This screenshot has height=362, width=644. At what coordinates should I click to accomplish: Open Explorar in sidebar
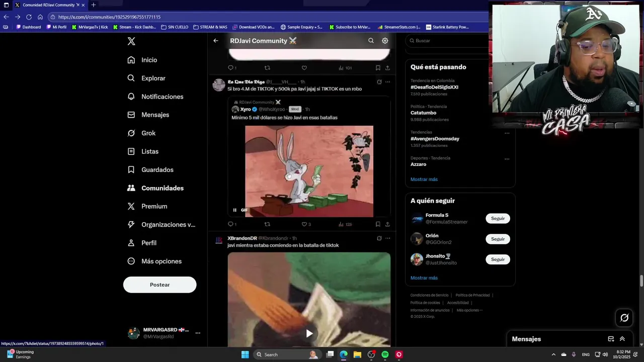point(146,78)
